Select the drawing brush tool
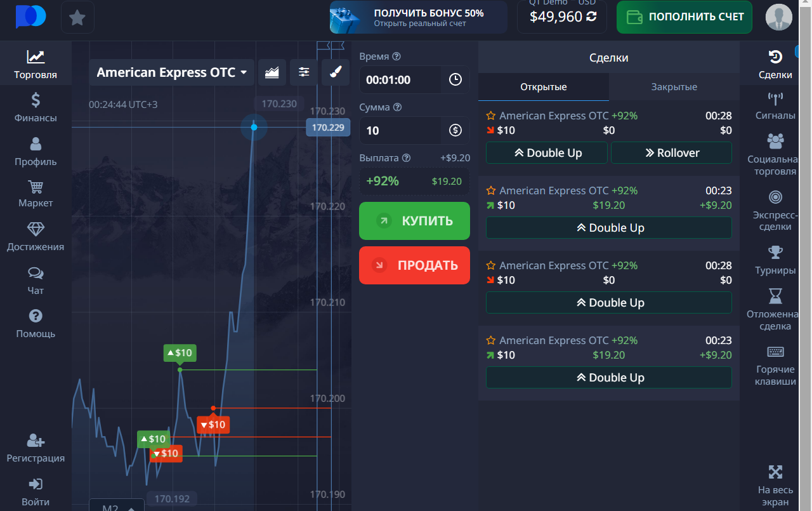 pyautogui.click(x=336, y=72)
